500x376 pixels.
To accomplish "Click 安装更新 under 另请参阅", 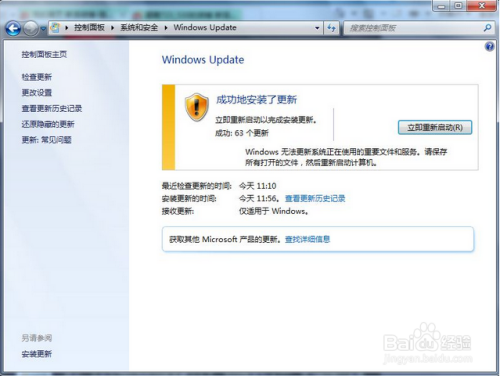I will click(x=37, y=354).
